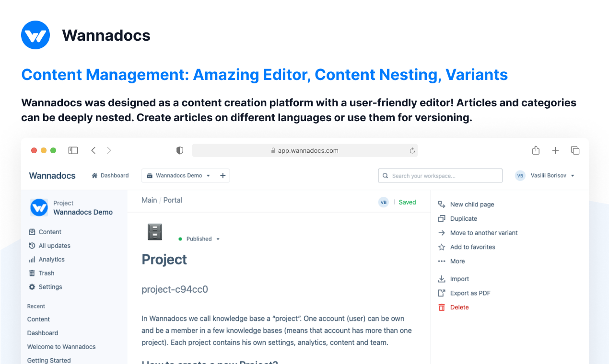The image size is (609, 364).
Task: Reload the page with the refresh icon
Action: pos(412,150)
